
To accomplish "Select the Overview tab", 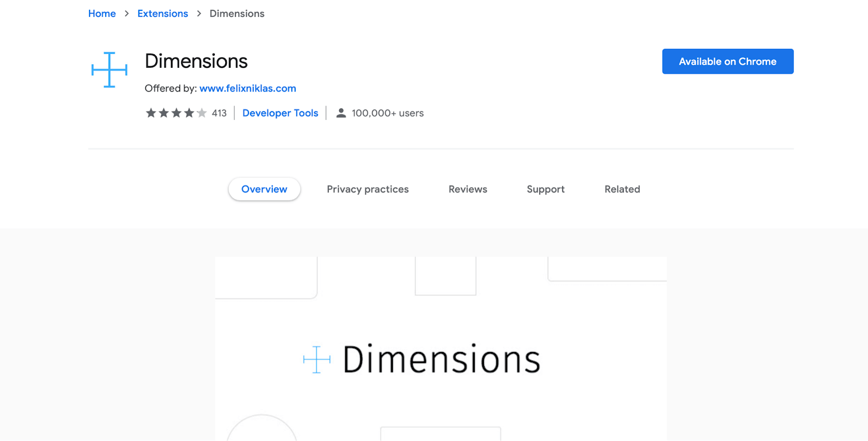I will pos(264,189).
